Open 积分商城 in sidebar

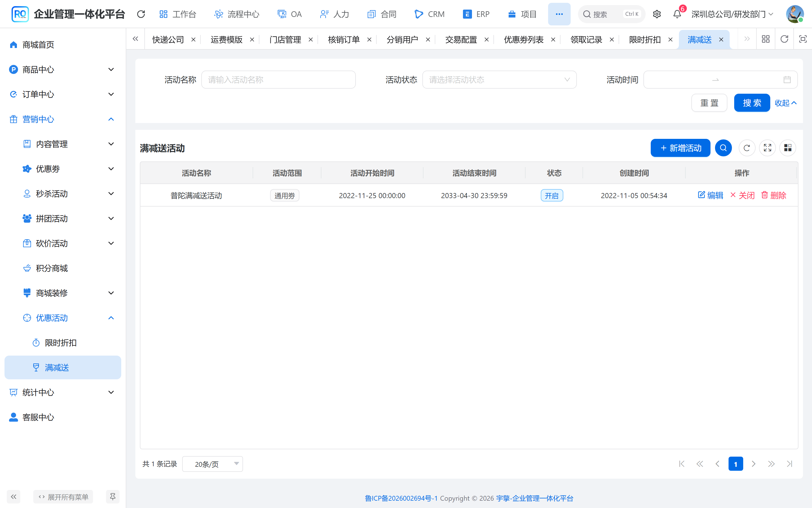click(x=63, y=268)
